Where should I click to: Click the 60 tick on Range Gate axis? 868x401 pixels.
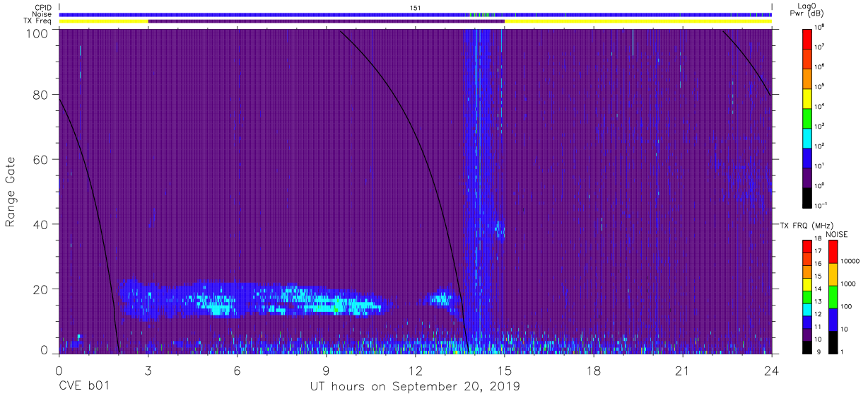[x=42, y=160]
